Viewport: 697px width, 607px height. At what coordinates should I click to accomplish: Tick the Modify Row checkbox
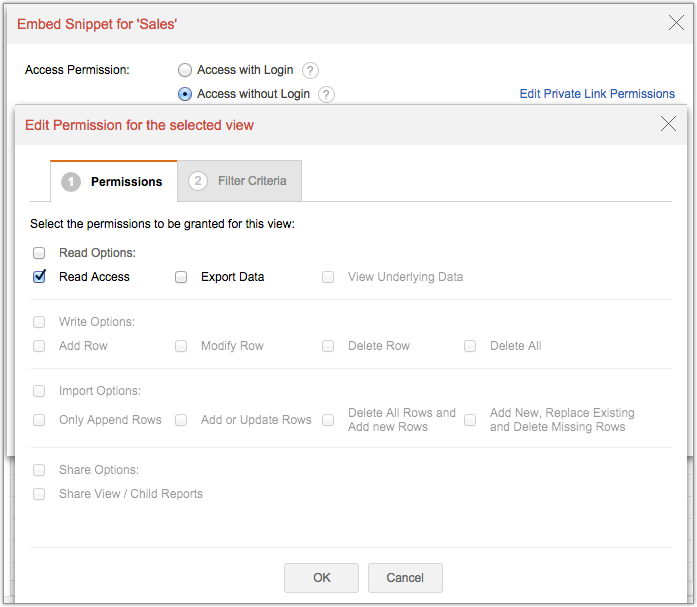pyautogui.click(x=181, y=346)
